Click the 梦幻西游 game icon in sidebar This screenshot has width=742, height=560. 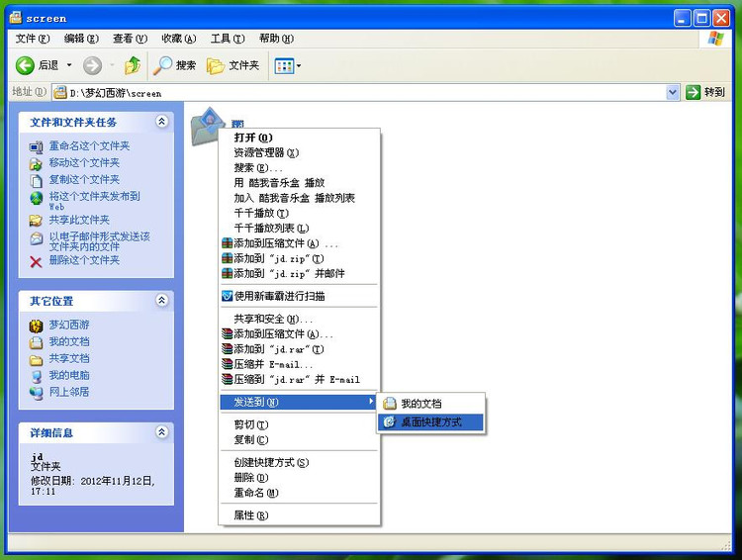pos(36,327)
